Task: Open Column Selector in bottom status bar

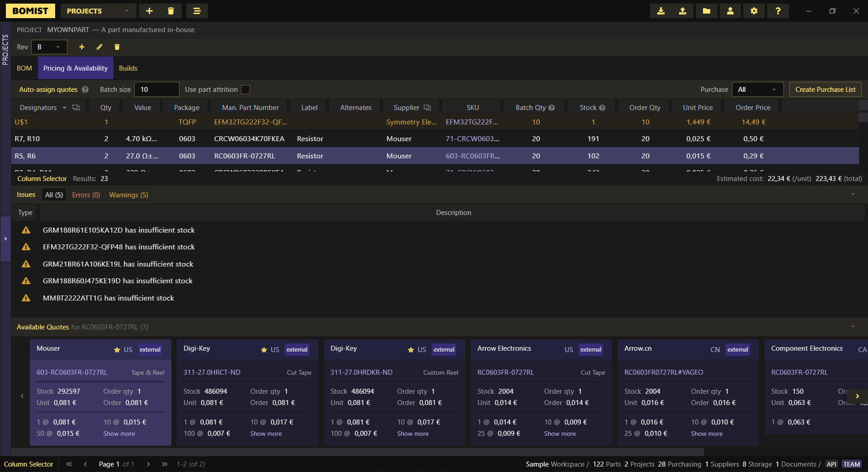Action: [x=28, y=464]
